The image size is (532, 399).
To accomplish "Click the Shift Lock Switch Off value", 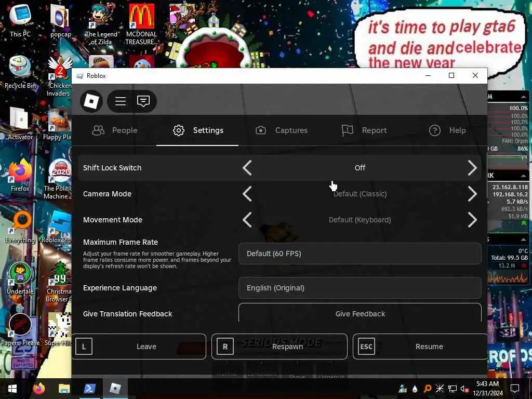I will point(360,168).
